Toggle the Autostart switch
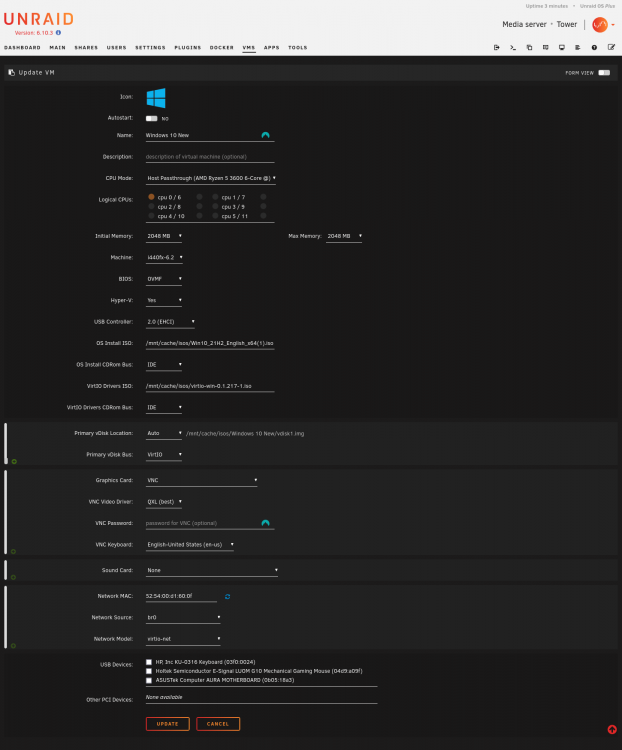 tap(152, 118)
